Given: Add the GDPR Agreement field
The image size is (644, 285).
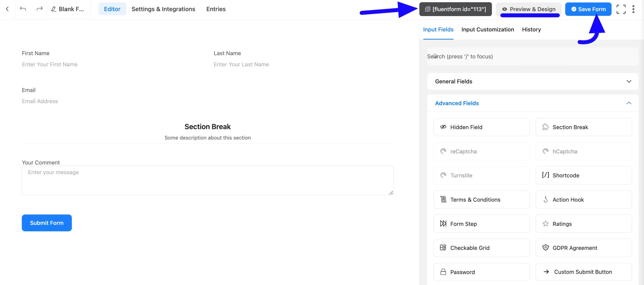Looking at the screenshot, I should [x=584, y=248].
